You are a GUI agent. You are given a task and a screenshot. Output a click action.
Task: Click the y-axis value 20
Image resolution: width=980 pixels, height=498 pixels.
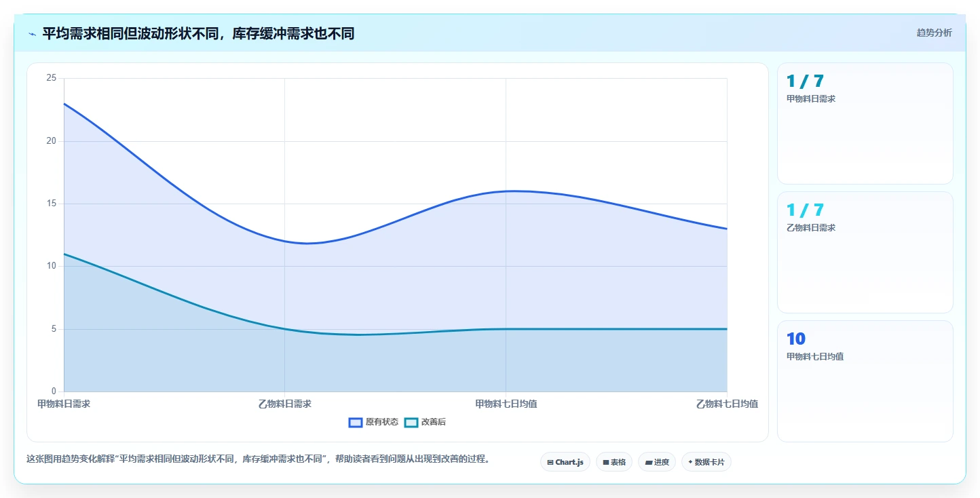tap(51, 141)
